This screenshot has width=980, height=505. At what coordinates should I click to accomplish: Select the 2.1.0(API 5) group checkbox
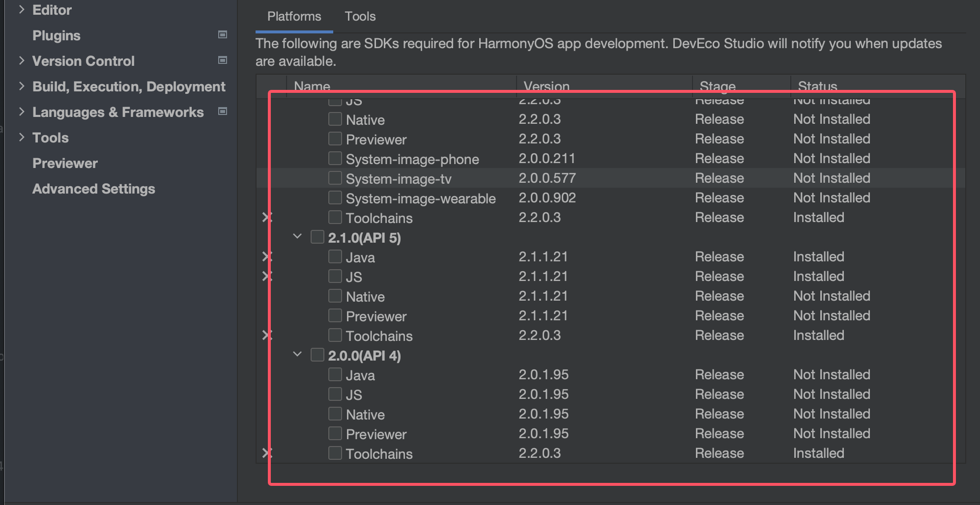click(317, 237)
